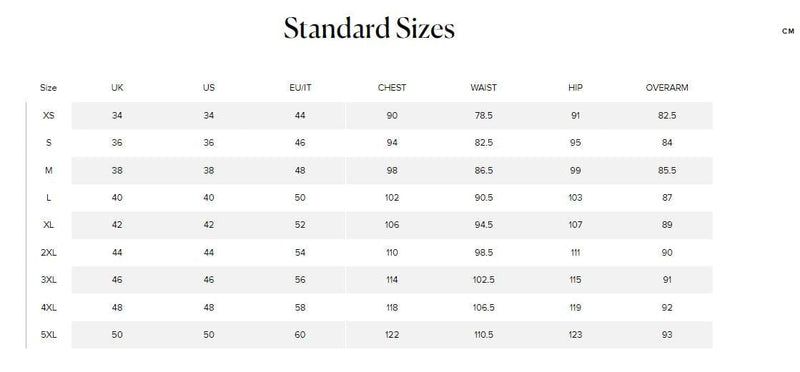
Task: Click the 110.5 waist value for 5XL
Action: [484, 335]
